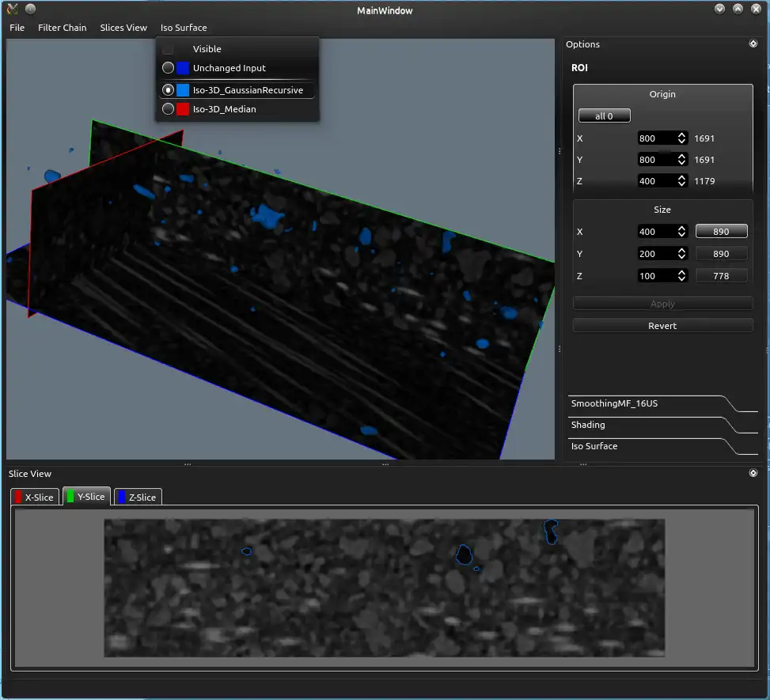
Task: Switch to the Z-Slice tab
Action: tap(138, 497)
